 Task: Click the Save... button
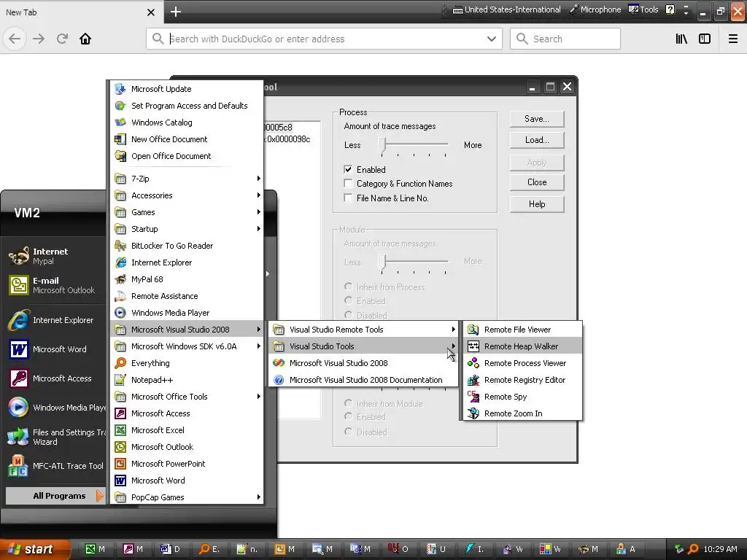tap(537, 119)
